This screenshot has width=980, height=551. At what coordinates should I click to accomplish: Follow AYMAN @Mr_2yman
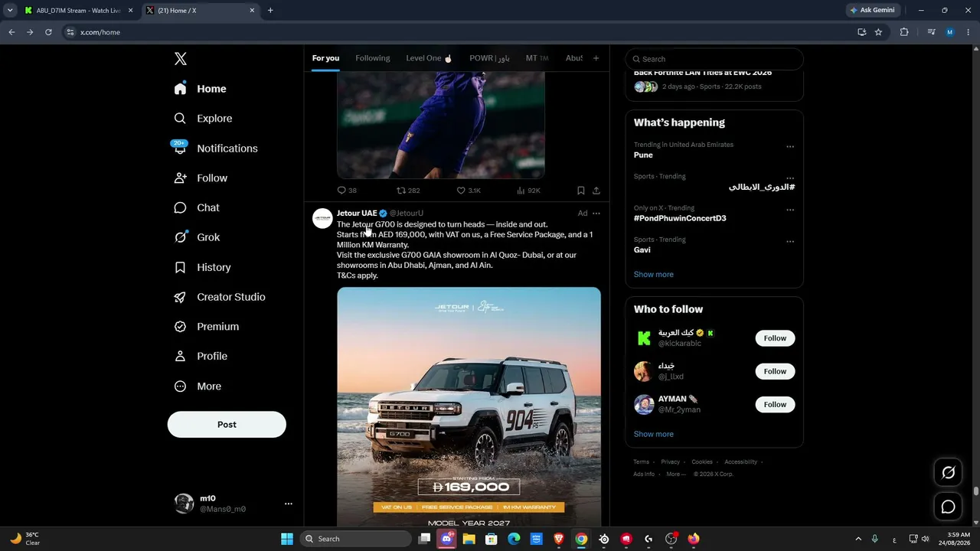point(775,404)
